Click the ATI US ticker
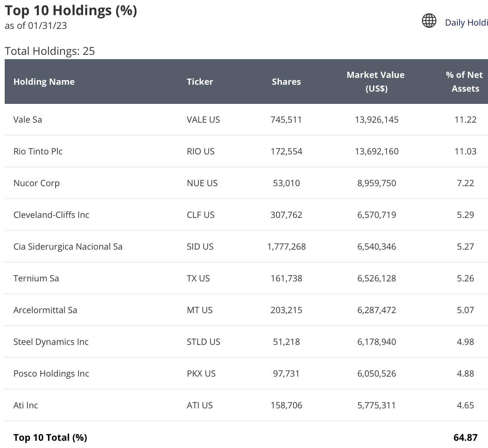The height and width of the screenshot is (448, 488). click(x=200, y=405)
